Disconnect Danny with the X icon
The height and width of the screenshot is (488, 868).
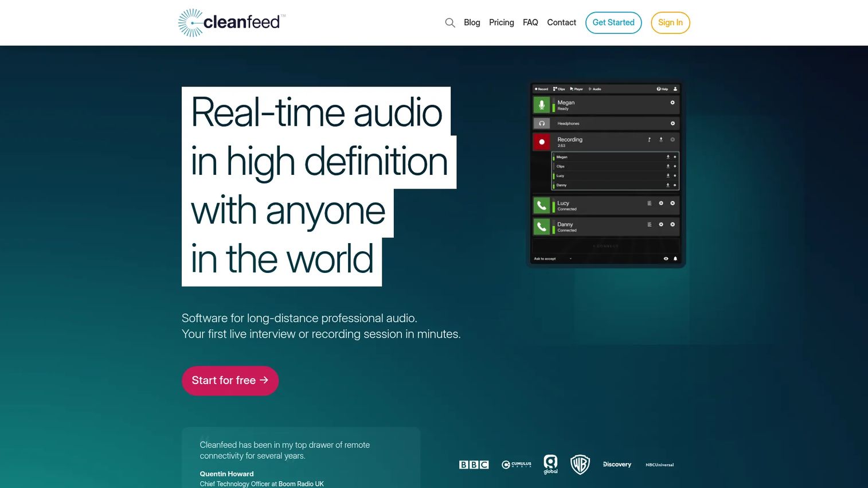(672, 224)
